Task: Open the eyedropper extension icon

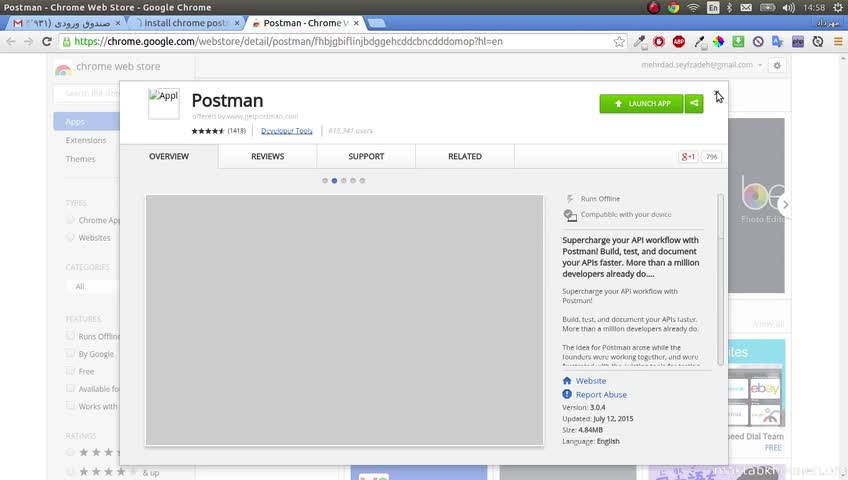Action: point(640,42)
